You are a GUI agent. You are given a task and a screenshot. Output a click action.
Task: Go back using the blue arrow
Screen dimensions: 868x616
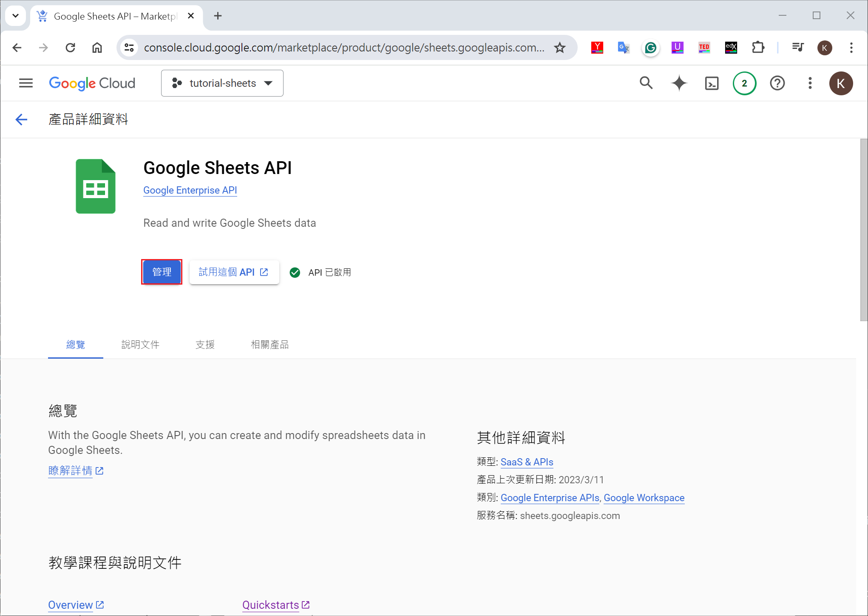click(21, 120)
